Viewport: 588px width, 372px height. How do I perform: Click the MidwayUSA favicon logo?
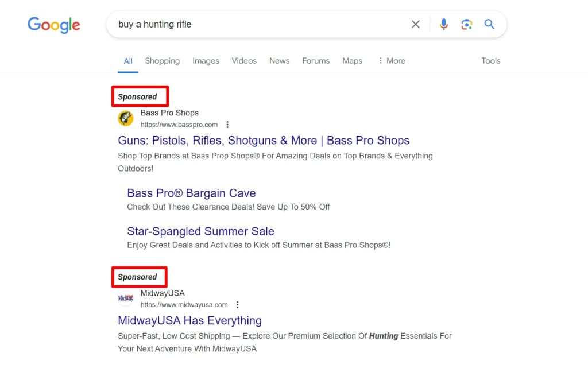pyautogui.click(x=126, y=299)
